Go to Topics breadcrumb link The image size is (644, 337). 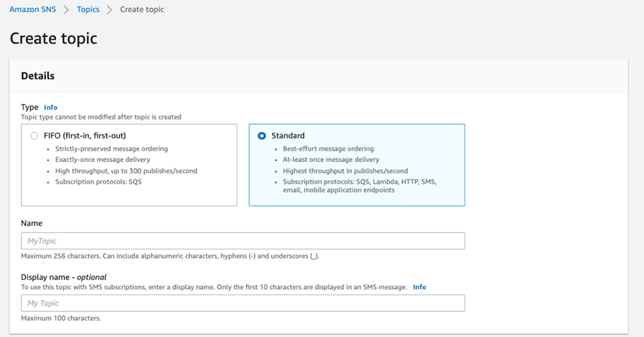tap(88, 9)
